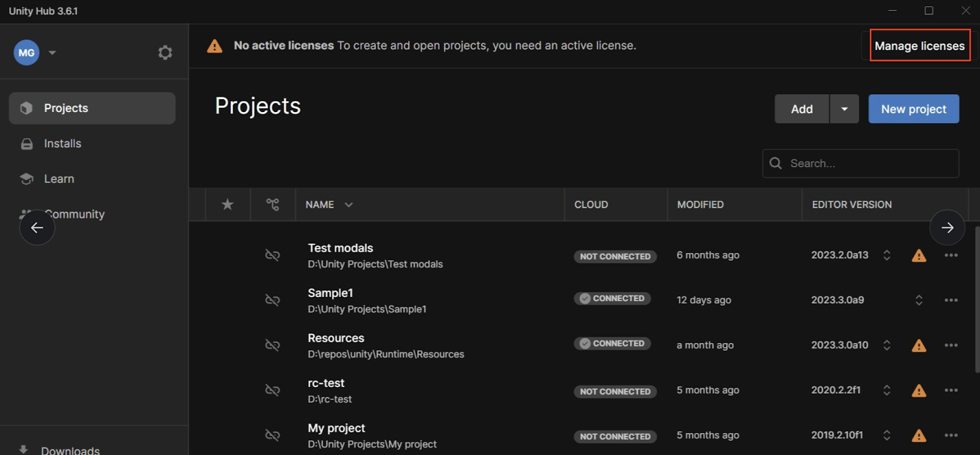Image resolution: width=980 pixels, height=455 pixels.
Task: Click the Manage licenses button
Action: 919,46
